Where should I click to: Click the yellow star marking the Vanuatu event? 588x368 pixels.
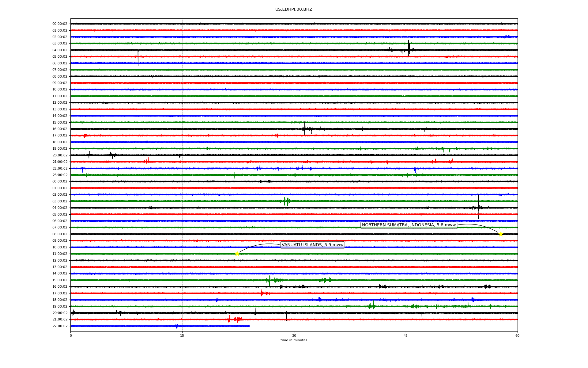coord(237,254)
